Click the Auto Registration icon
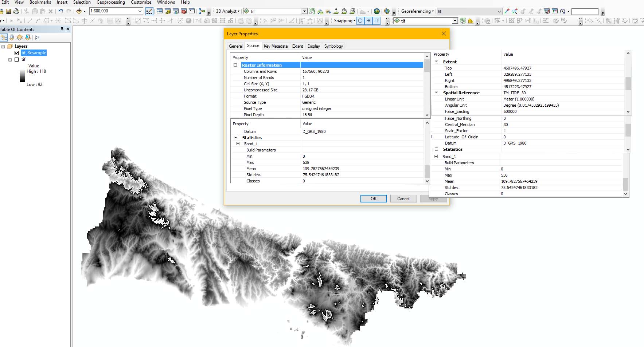The height and width of the screenshot is (347, 644). pyautogui.click(x=515, y=11)
